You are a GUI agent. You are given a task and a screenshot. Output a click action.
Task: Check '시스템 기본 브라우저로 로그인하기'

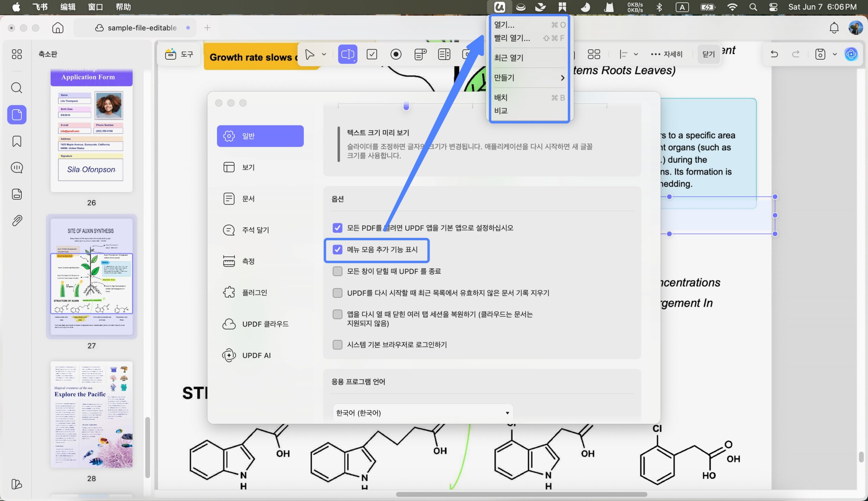click(x=337, y=345)
